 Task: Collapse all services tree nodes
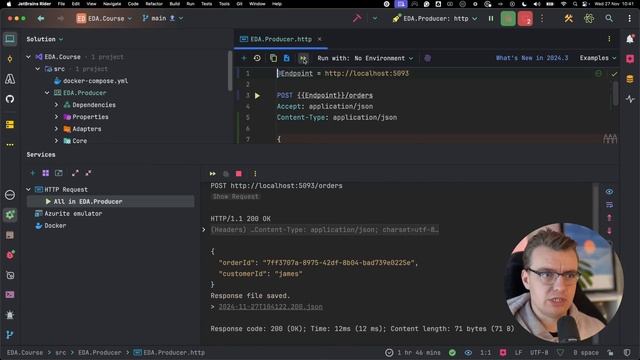point(88,173)
